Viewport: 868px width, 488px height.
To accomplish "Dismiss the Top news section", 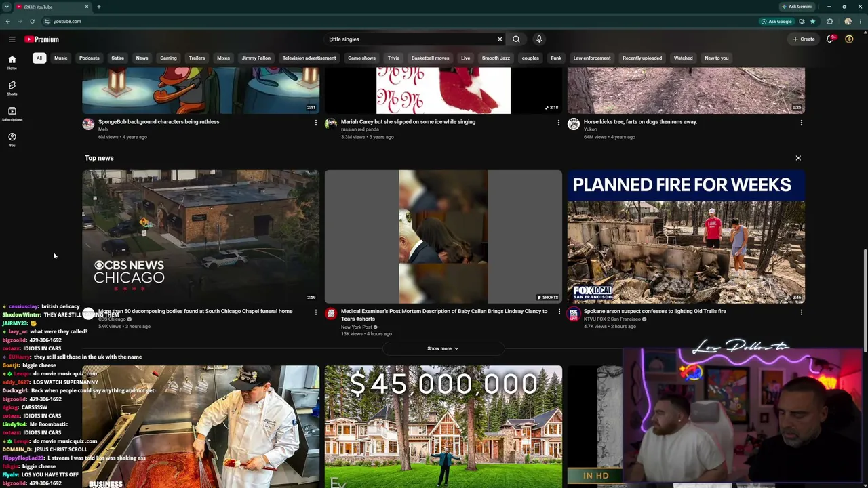I will click(x=798, y=158).
